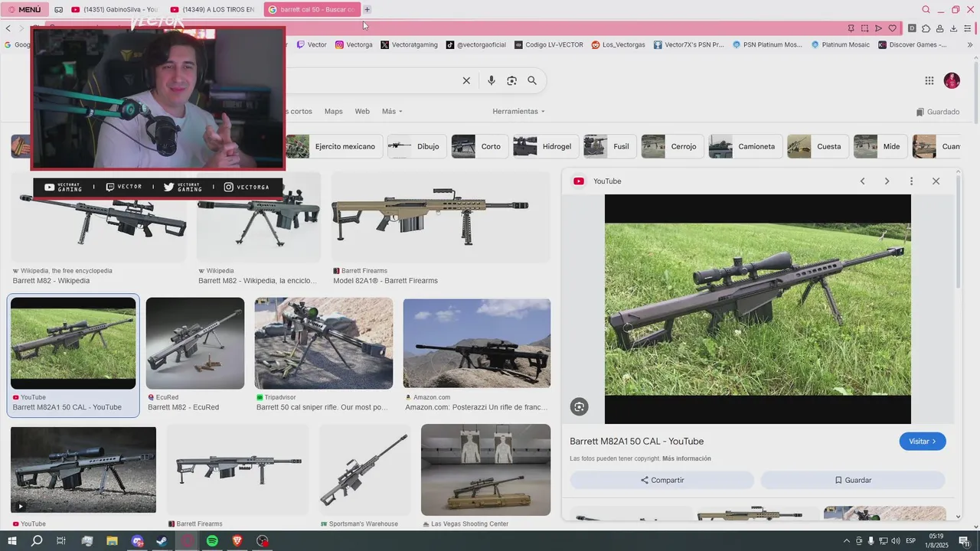Click the Visitar button

[923, 442]
